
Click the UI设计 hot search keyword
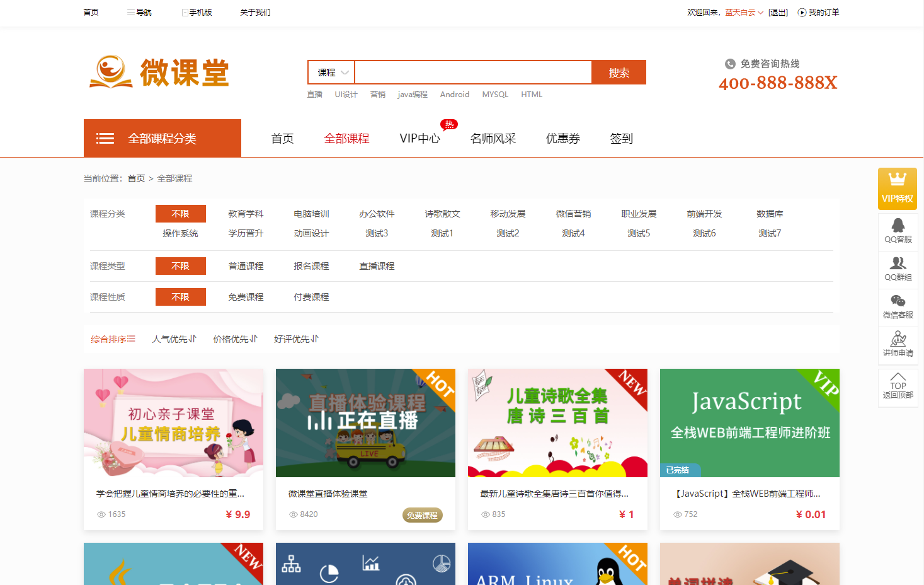346,95
